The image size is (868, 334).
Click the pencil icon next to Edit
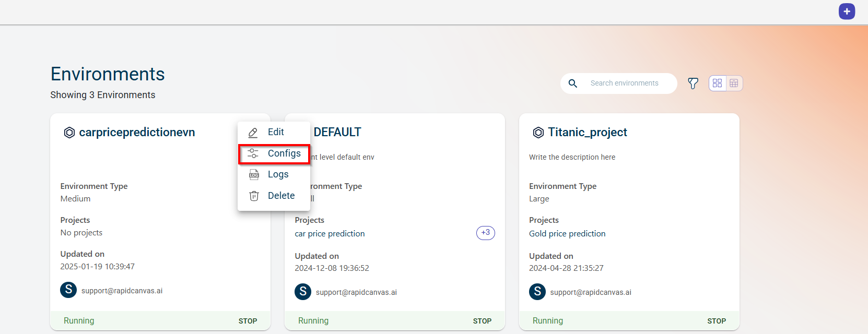253,133
